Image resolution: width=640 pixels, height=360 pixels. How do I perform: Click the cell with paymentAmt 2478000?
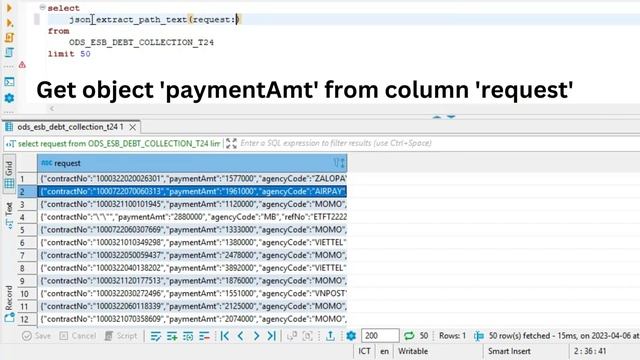click(x=192, y=255)
